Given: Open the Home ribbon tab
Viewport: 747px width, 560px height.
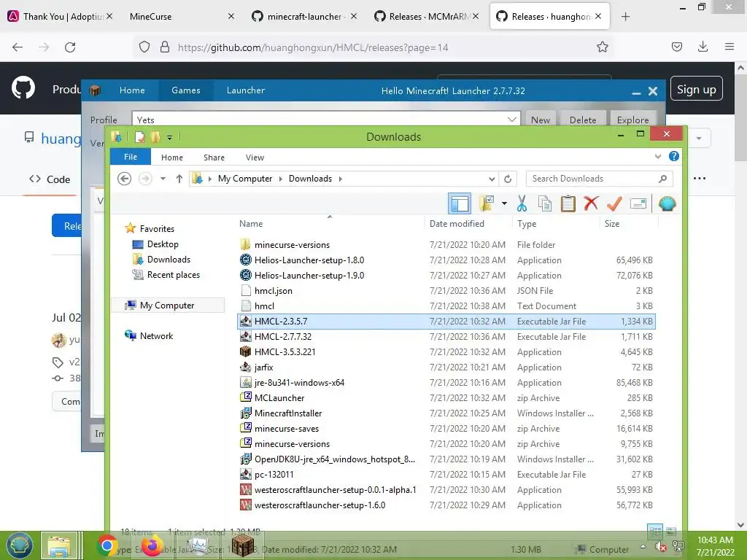Looking at the screenshot, I should 172,157.
